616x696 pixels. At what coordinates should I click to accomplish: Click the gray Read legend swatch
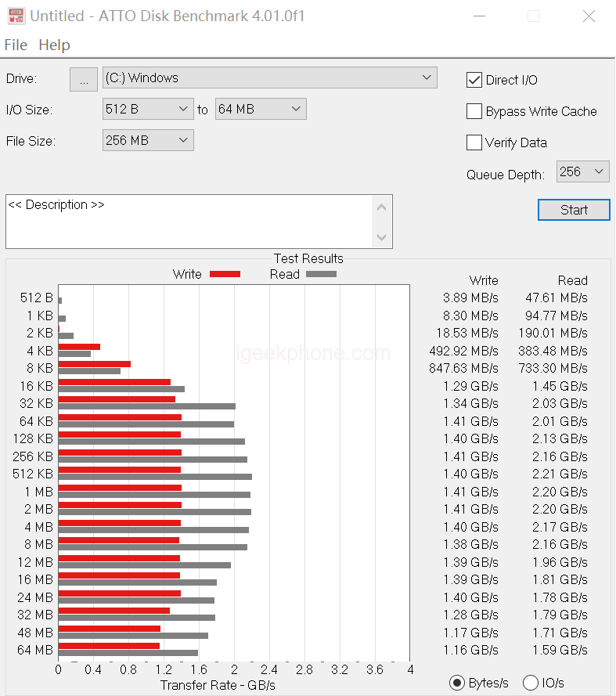pos(321,274)
